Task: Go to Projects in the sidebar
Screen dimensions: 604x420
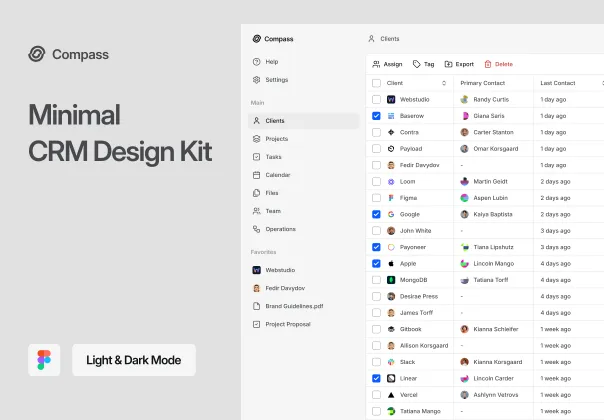Action: click(276, 139)
